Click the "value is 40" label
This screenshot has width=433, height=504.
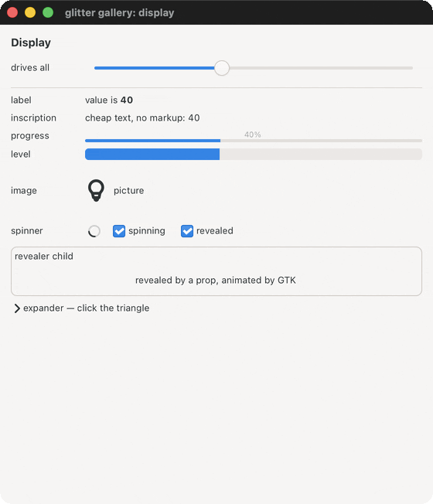point(109,100)
